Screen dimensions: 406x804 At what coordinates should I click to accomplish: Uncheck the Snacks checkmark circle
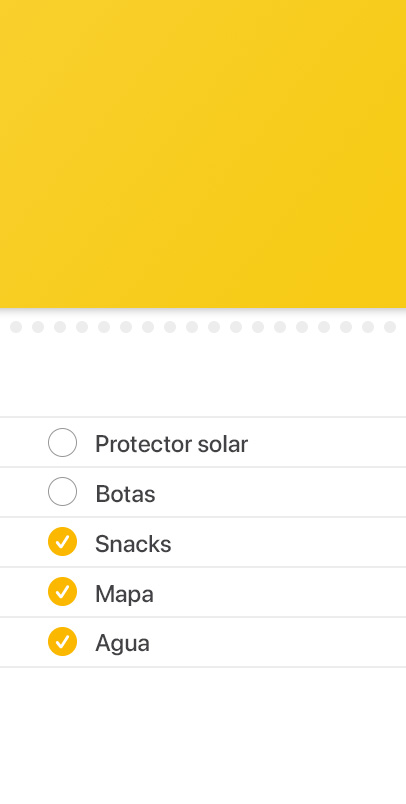(63, 541)
